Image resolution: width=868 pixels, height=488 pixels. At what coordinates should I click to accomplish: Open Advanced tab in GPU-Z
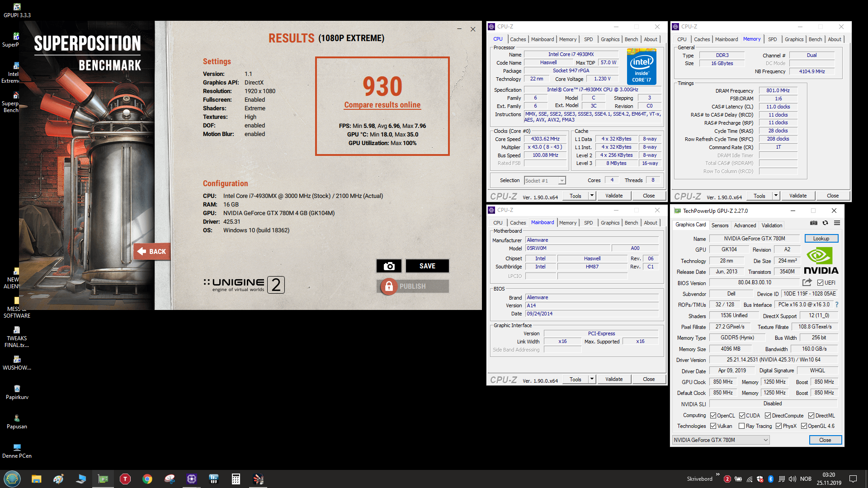[x=745, y=225]
